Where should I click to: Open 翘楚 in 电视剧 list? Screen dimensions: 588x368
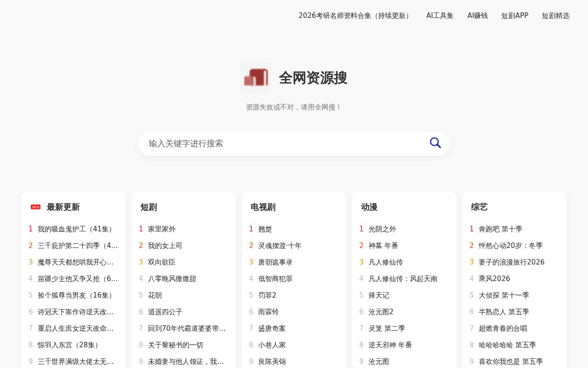[x=265, y=229]
